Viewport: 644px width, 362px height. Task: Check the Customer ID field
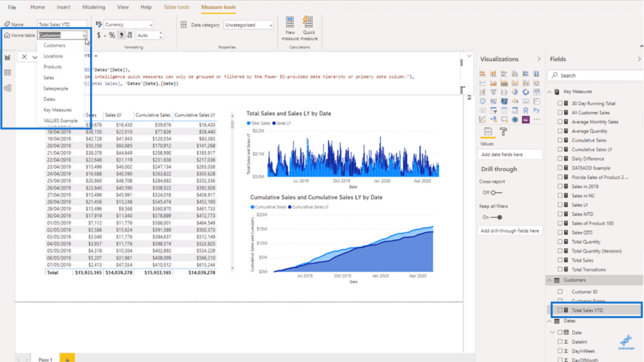(x=560, y=292)
